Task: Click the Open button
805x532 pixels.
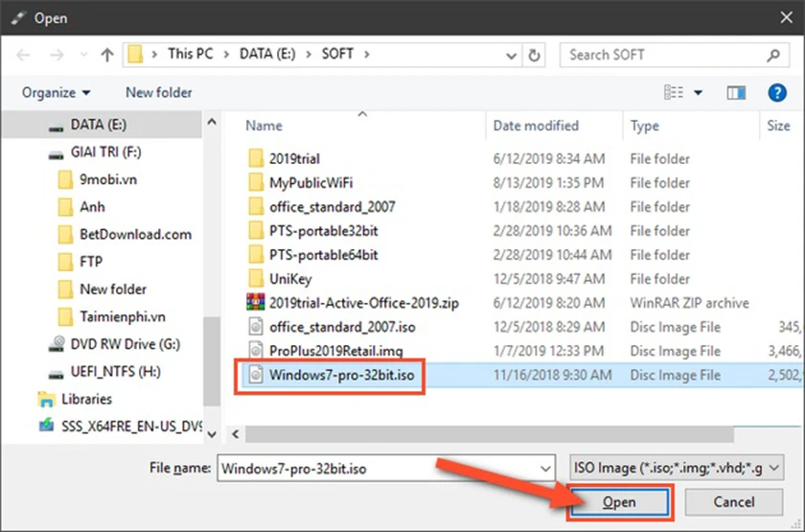Action: [x=619, y=501]
